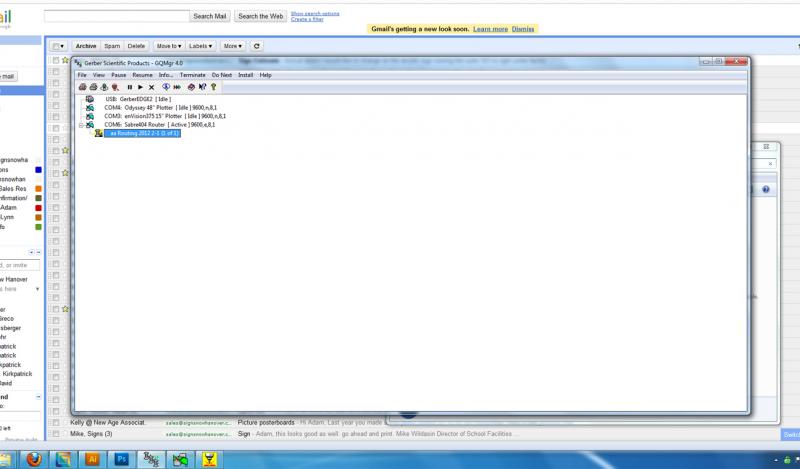This screenshot has height=469, width=800.
Task: Tick the checkbox for Mike, Signs (3) email
Action: [x=56, y=434]
